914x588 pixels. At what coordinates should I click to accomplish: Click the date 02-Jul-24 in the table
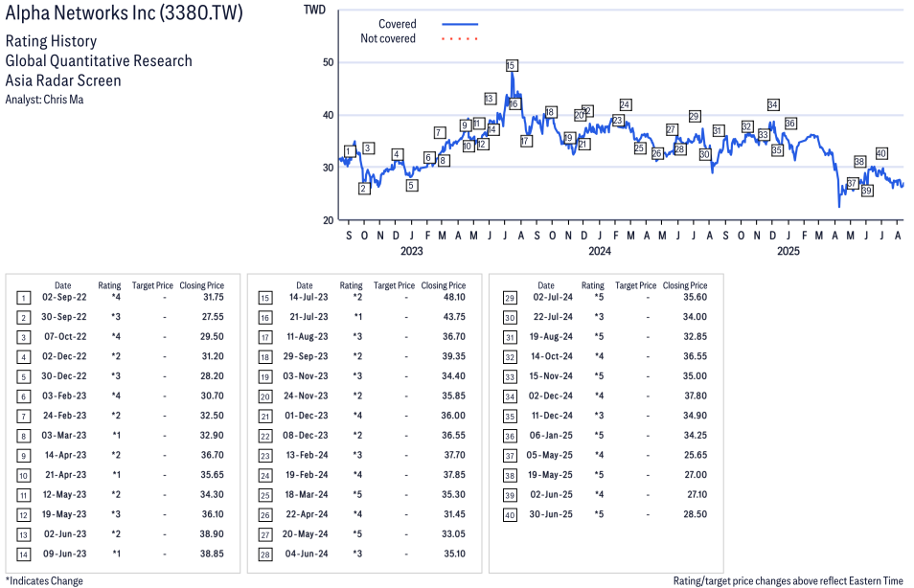553,297
